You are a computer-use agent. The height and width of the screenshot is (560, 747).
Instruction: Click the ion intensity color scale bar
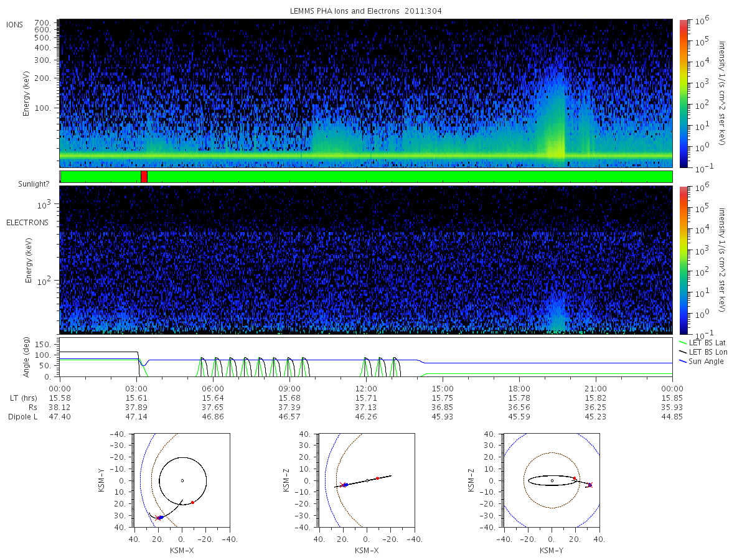tap(682, 93)
